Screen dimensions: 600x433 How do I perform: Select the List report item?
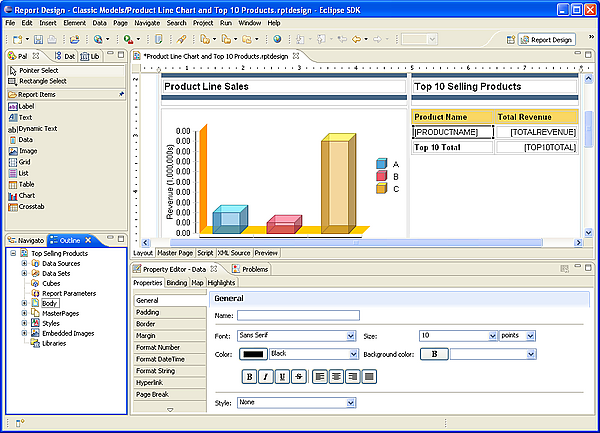[19, 173]
